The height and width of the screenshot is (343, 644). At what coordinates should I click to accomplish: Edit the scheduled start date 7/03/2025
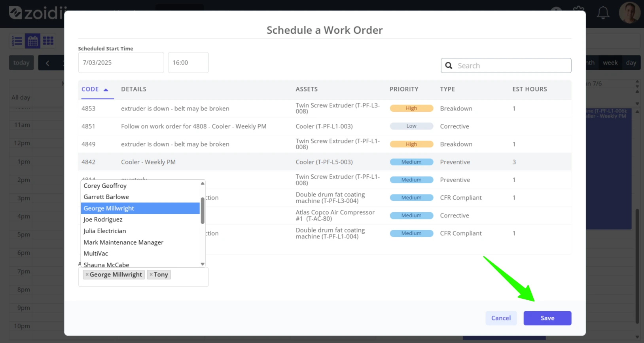121,63
